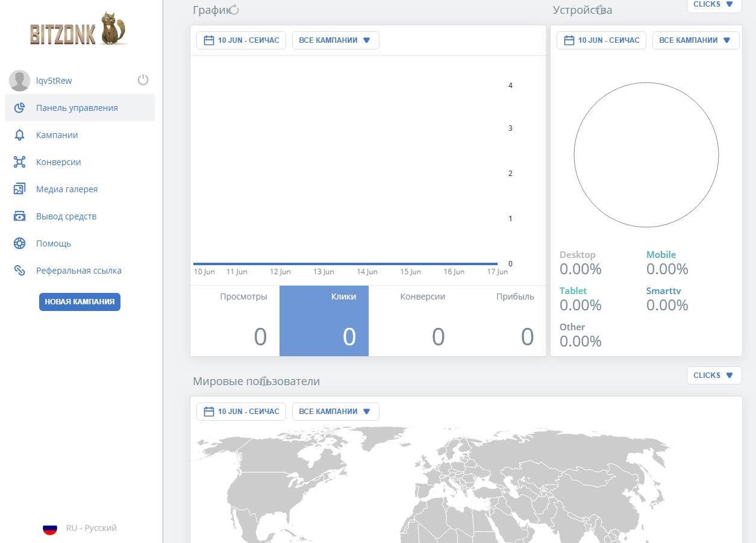Click the refresh icon next to График
Screen dimensions: 756x543
(235, 10)
